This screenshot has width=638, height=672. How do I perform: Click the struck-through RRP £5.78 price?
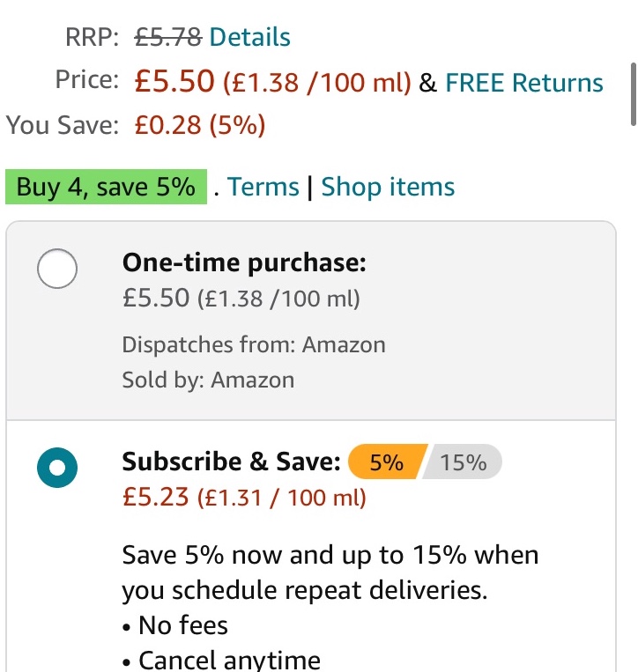click(x=168, y=37)
